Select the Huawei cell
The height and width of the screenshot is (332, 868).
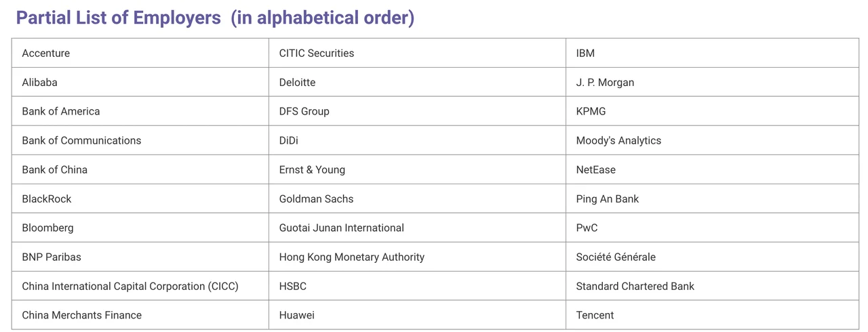[297, 316]
